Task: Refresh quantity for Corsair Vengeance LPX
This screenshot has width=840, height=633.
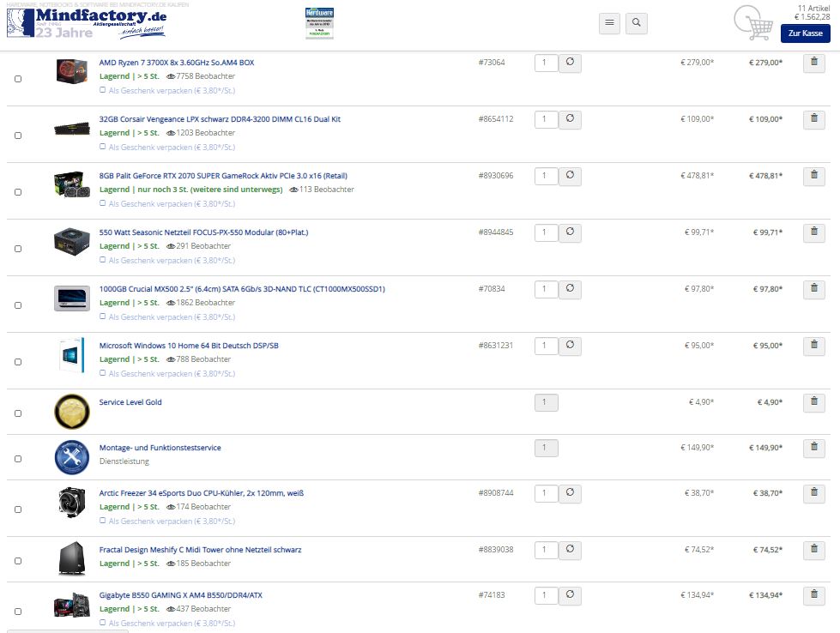Action: (570, 119)
